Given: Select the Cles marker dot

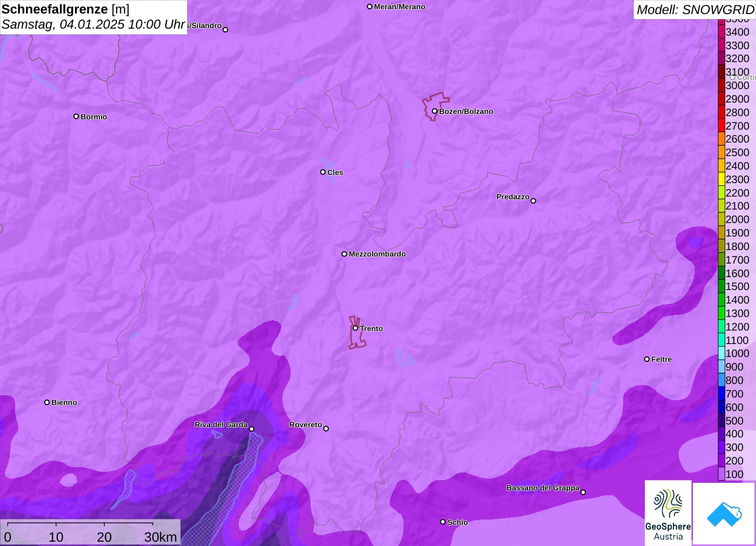Looking at the screenshot, I should point(323,172).
